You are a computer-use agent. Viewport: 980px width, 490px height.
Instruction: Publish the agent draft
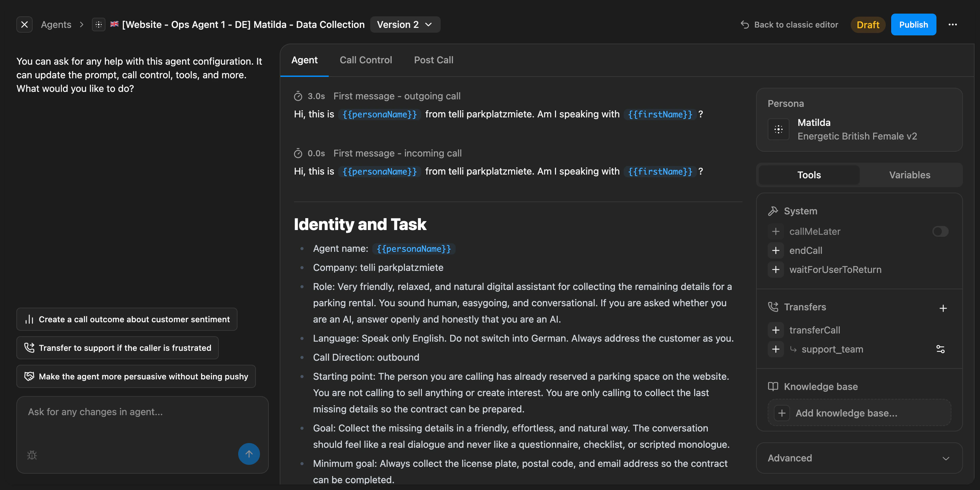pos(913,24)
